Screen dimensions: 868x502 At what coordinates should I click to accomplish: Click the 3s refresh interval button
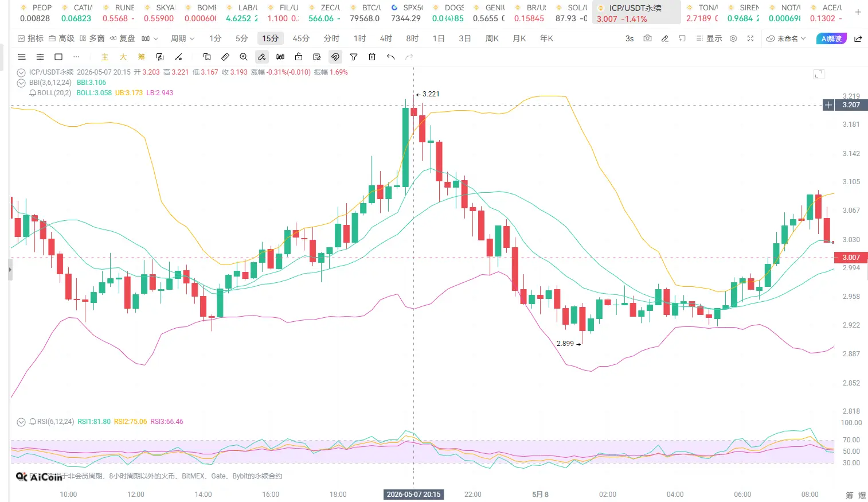tap(630, 38)
